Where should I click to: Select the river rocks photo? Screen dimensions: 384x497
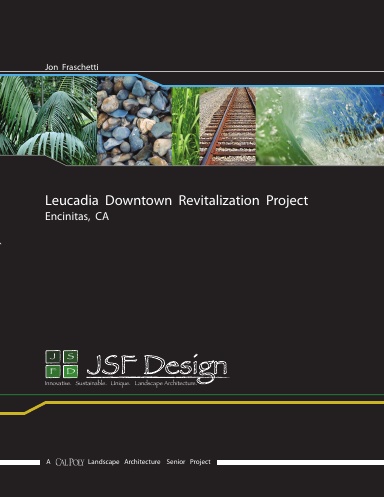[x=134, y=121]
